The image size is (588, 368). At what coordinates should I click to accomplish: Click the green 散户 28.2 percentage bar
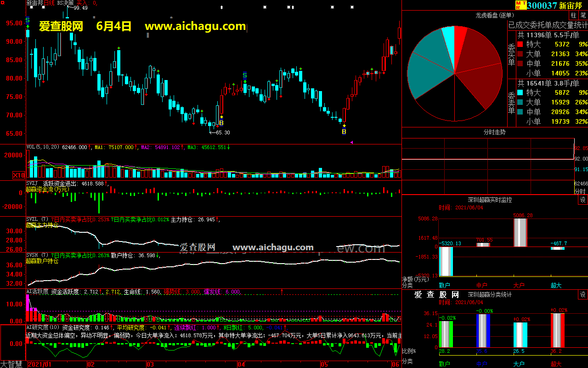pyautogui.click(x=446, y=334)
